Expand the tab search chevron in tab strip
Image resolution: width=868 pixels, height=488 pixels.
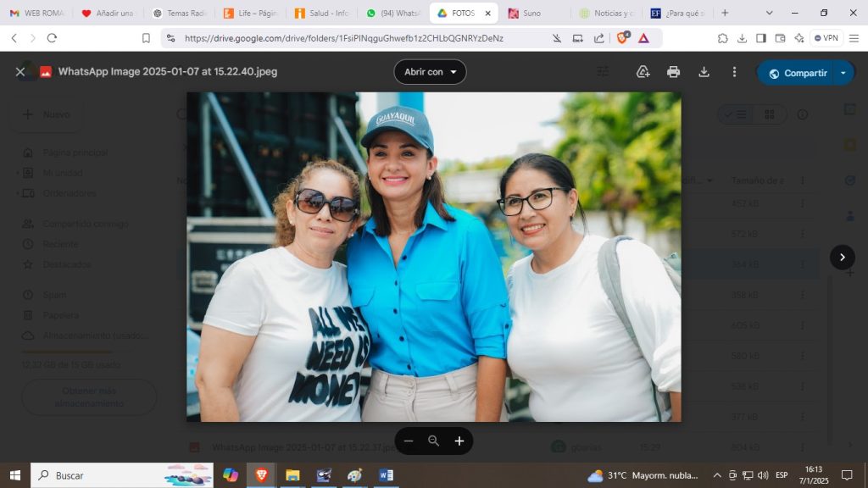tap(769, 13)
